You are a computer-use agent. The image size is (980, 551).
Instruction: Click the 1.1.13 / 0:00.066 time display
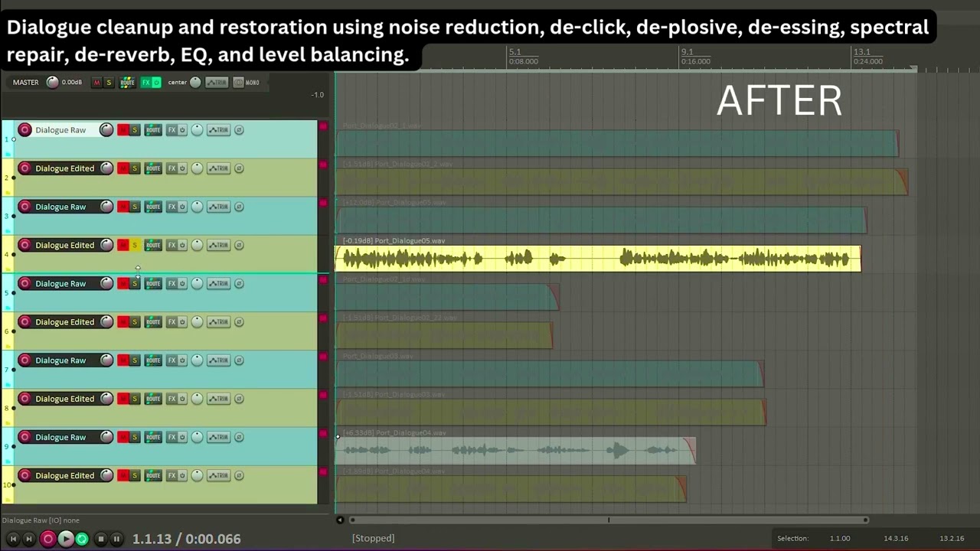coord(186,539)
